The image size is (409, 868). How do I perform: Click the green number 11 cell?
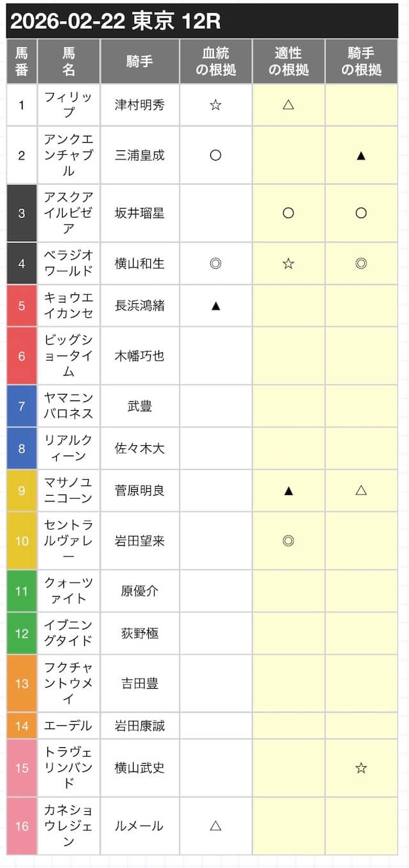click(22, 590)
